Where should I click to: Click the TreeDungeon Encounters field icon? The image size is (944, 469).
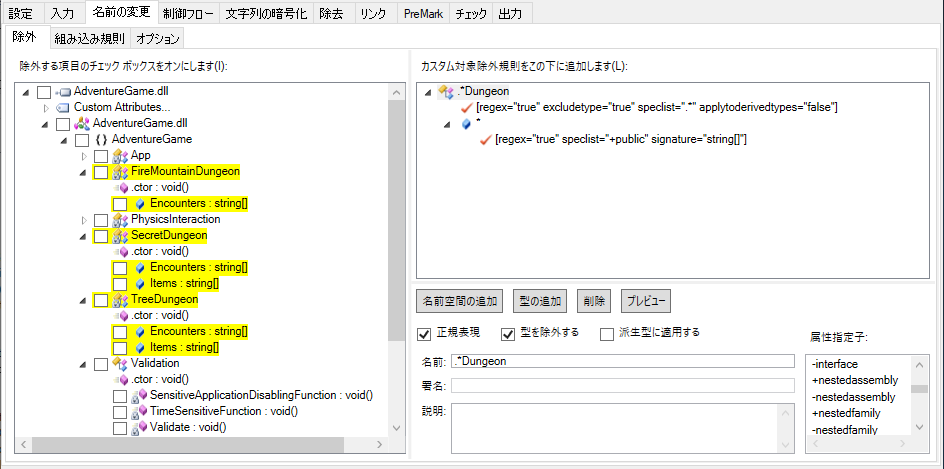(140, 332)
